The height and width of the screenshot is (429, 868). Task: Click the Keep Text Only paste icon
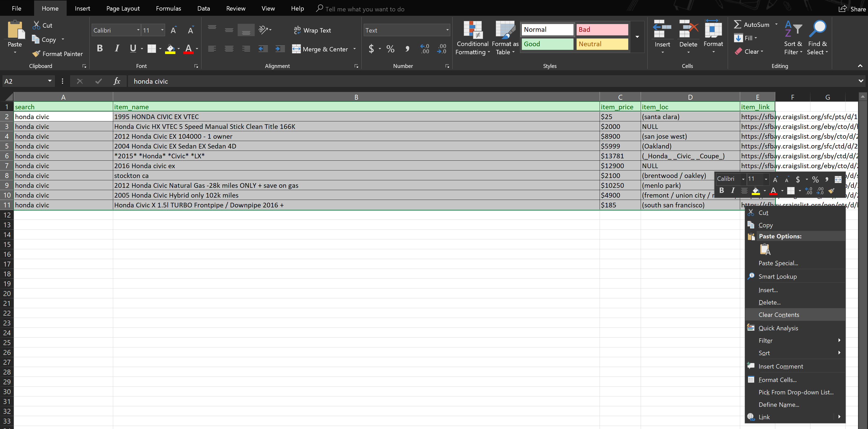click(765, 250)
